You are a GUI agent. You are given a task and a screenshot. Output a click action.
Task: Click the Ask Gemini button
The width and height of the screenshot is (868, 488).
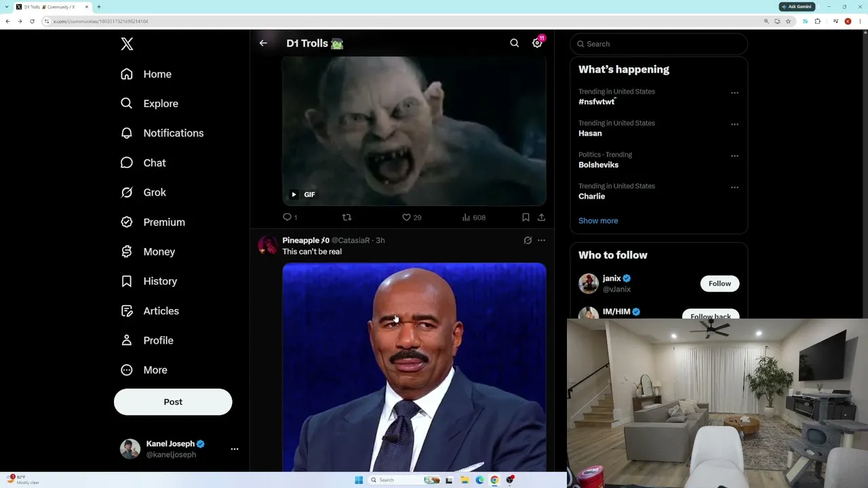[x=797, y=7]
